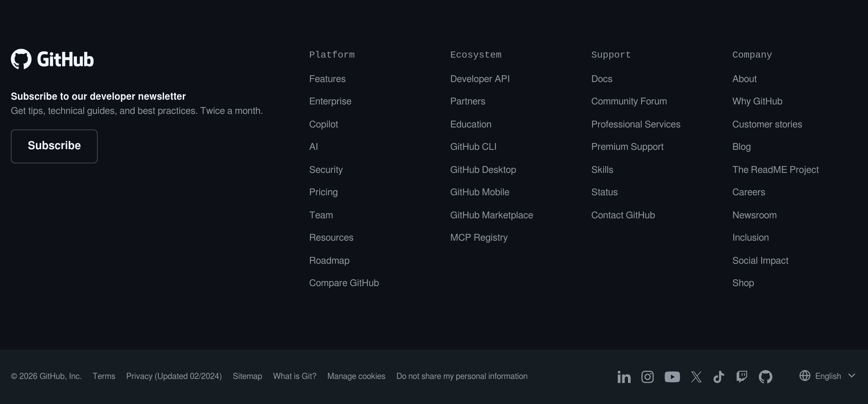Open the Sitemap link
Screen dimensions: 868x404
pyautogui.click(x=247, y=376)
